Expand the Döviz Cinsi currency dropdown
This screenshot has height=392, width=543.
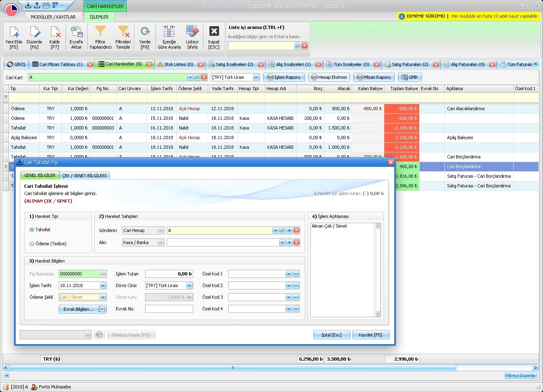(x=189, y=286)
